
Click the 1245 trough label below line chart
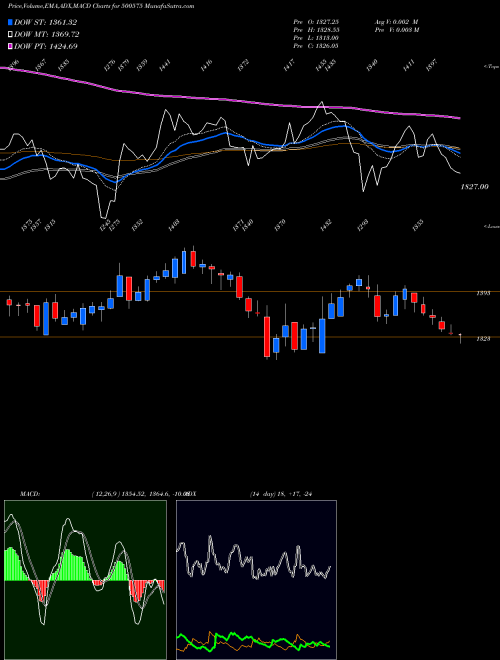tap(106, 225)
